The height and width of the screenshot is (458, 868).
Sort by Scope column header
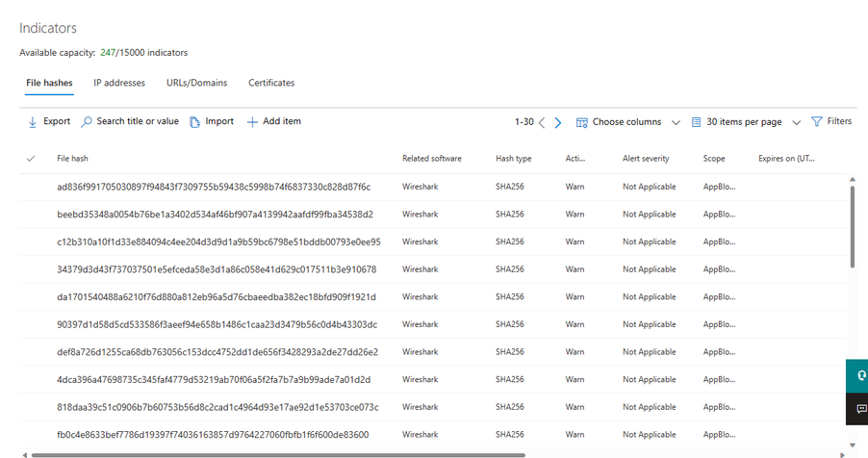point(714,159)
